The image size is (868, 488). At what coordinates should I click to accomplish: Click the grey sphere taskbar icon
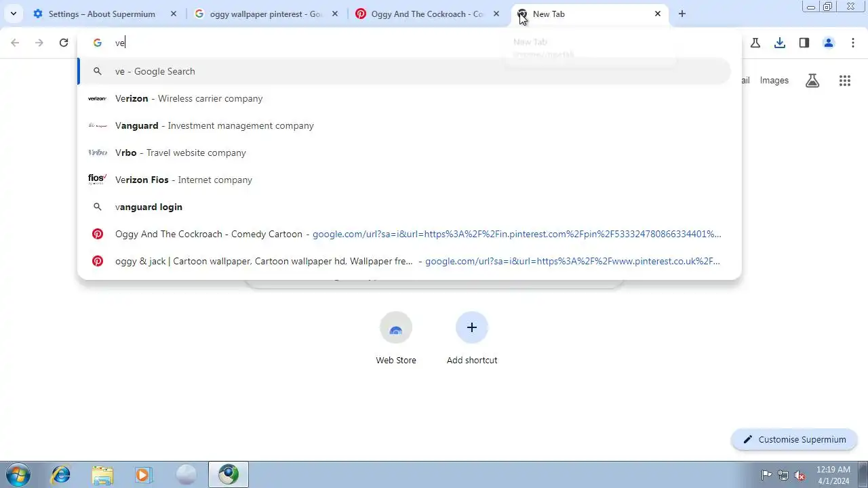[186, 474]
